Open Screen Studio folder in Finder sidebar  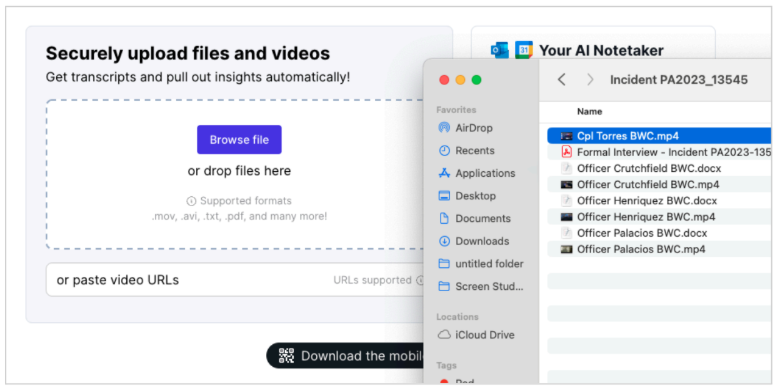click(481, 287)
